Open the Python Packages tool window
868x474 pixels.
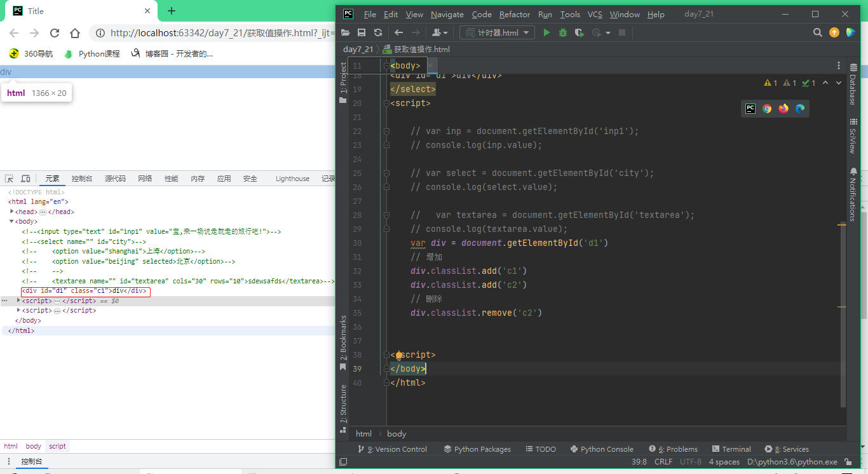point(477,449)
